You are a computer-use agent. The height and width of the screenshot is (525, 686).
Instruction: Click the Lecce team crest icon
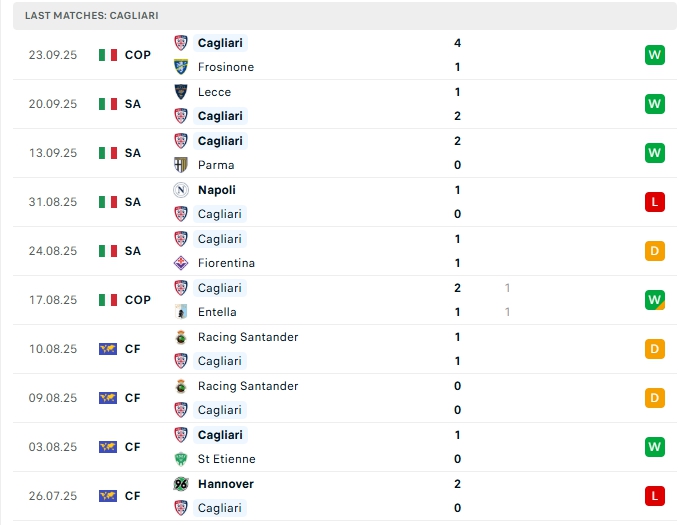[x=181, y=92]
